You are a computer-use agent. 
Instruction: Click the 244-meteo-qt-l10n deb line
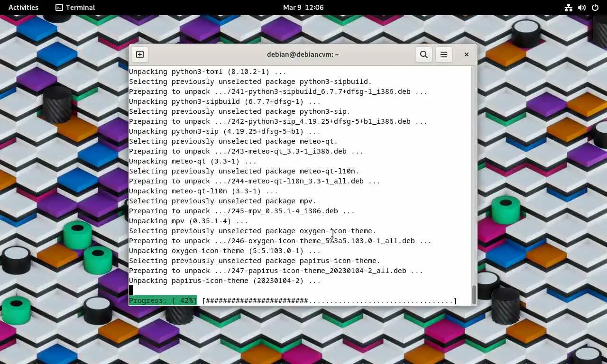[255, 181]
